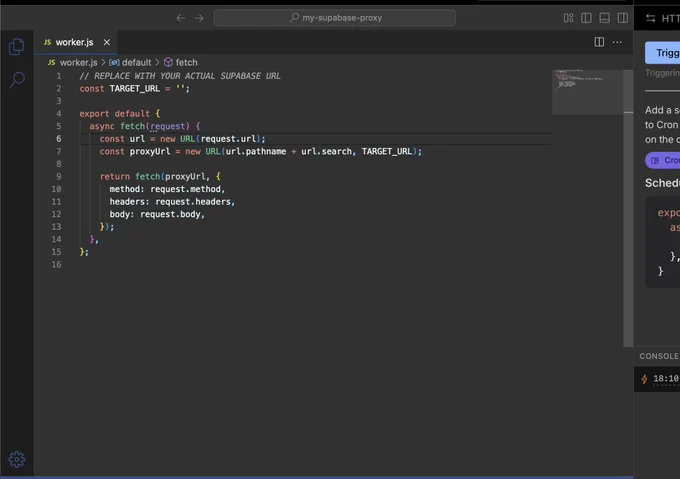Click 'proxyUrl' declaration on line 7
This screenshot has height=479, width=680.
[150, 151]
